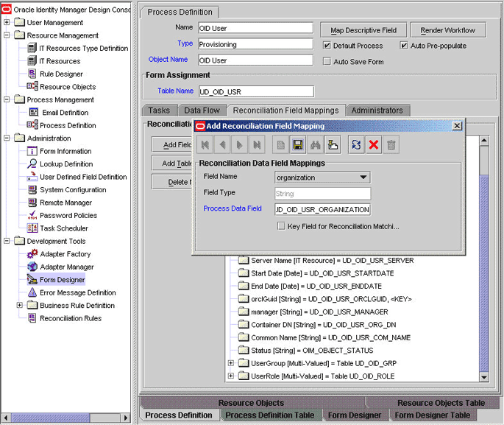Switch to the Administrators tab
The image size is (504, 425).
tap(377, 110)
